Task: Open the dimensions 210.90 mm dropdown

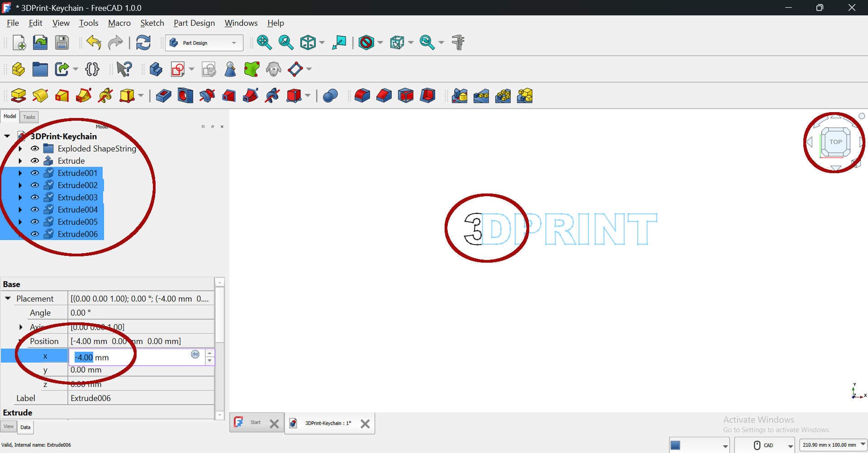Action: 833,445
